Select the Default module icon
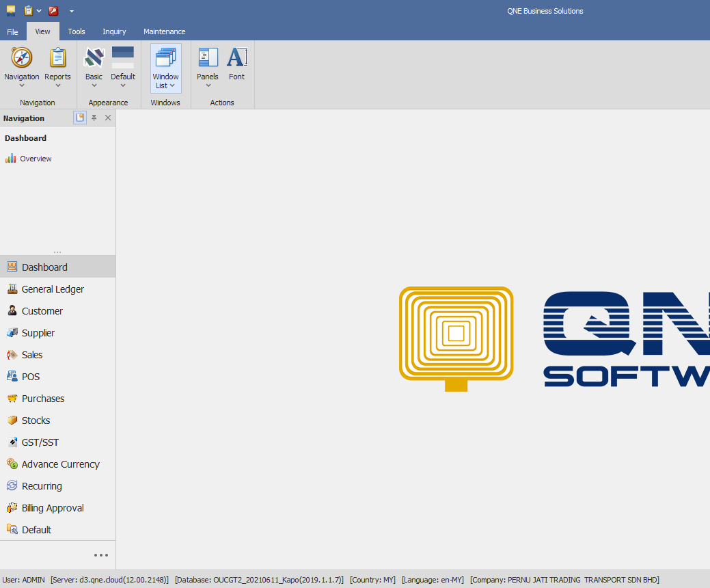This screenshot has height=588, width=710. tap(12, 529)
